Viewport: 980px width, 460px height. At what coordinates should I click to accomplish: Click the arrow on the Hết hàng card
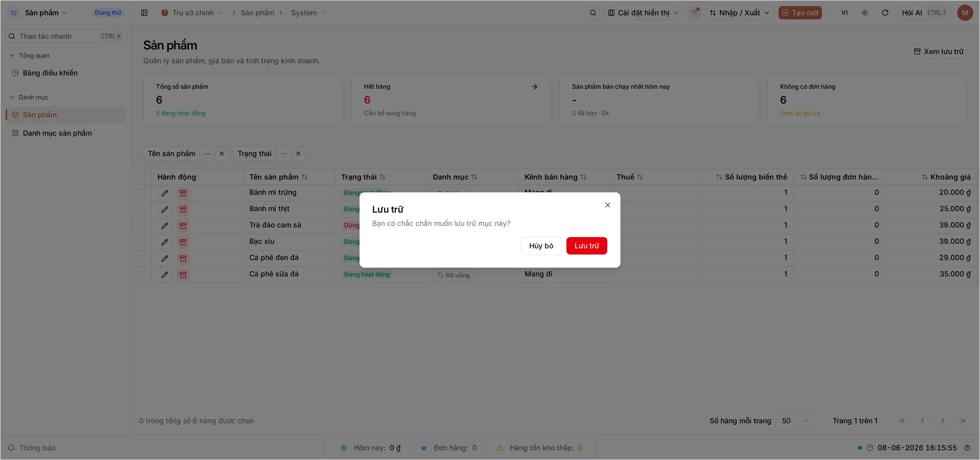(x=534, y=87)
